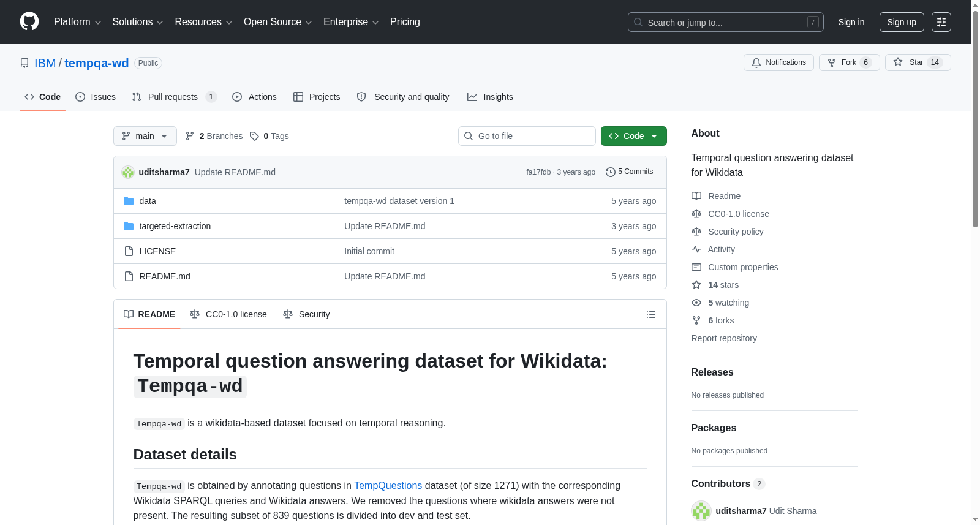Open the IBM organization link
The width and height of the screenshot is (980, 525).
point(45,63)
